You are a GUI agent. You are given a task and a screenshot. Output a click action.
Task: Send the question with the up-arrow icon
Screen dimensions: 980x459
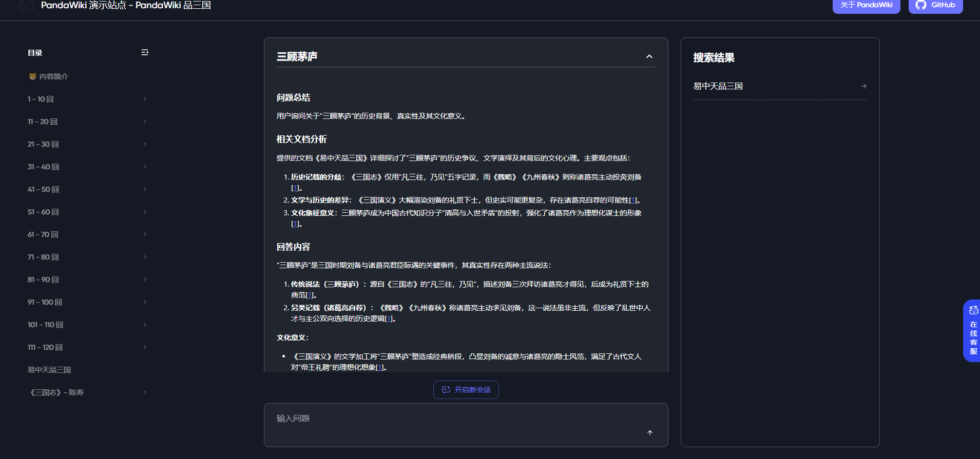(650, 433)
